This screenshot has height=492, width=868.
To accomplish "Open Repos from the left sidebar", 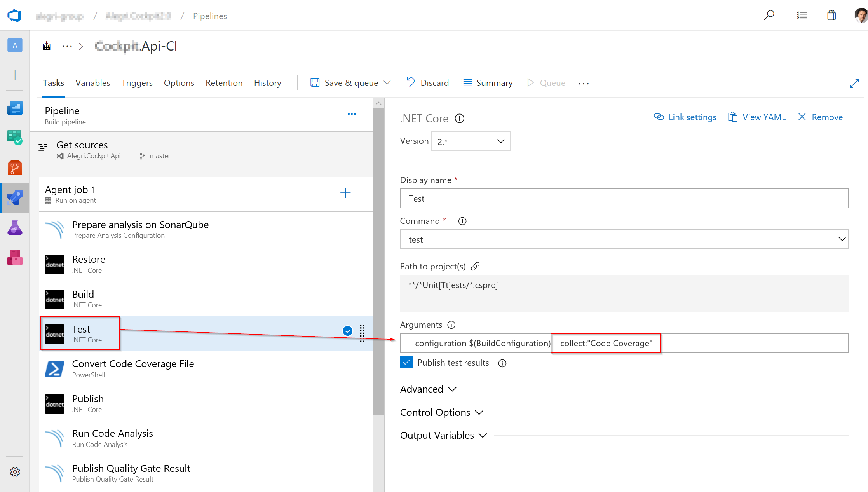I will pyautogui.click(x=15, y=168).
